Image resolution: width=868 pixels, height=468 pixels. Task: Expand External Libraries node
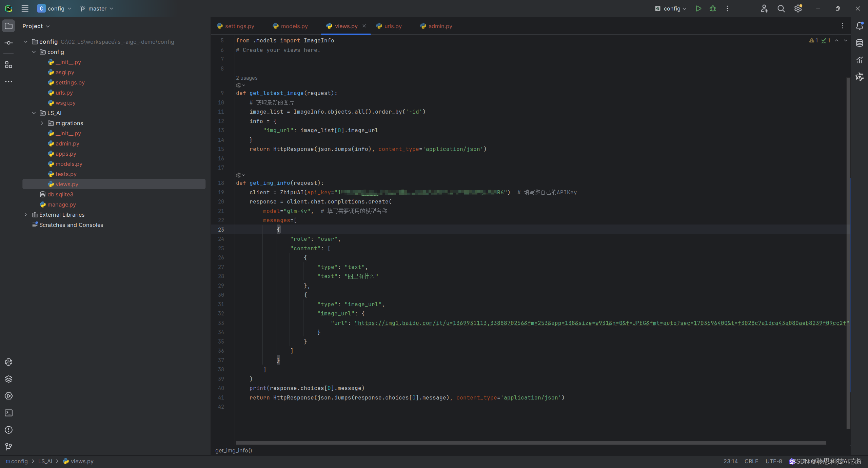point(26,215)
